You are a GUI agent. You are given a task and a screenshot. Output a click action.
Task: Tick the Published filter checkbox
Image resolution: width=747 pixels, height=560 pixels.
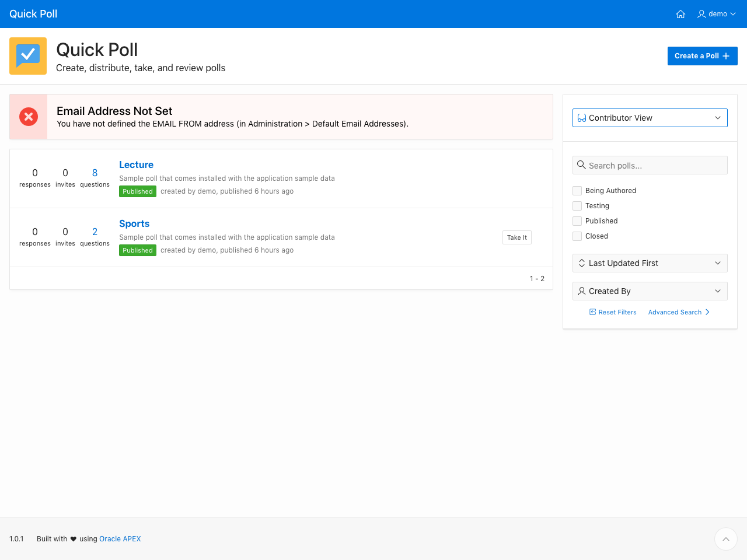tap(577, 221)
